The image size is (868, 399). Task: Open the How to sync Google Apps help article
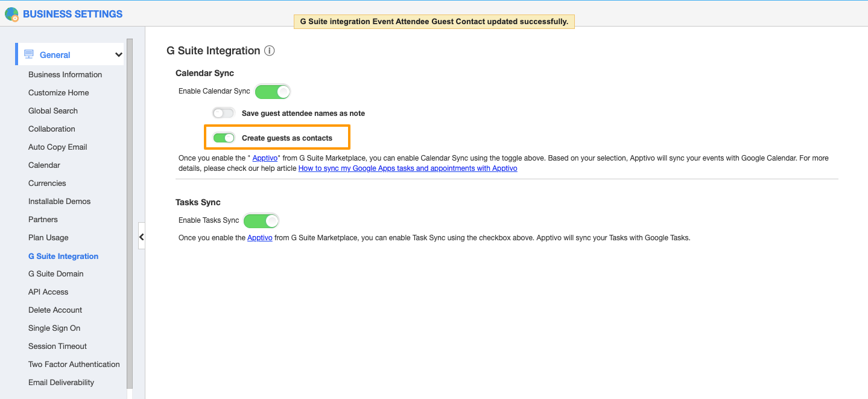[x=408, y=168]
